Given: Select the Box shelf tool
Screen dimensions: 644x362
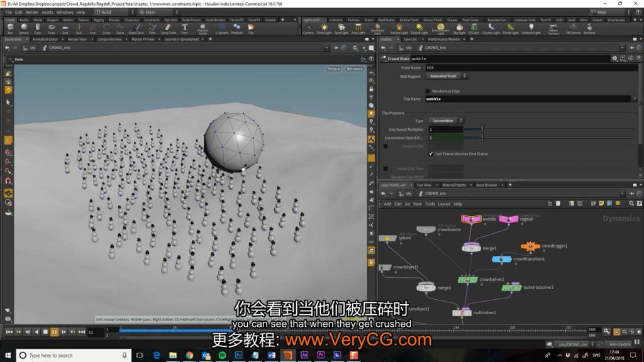Looking at the screenshot, I should (x=10, y=29).
